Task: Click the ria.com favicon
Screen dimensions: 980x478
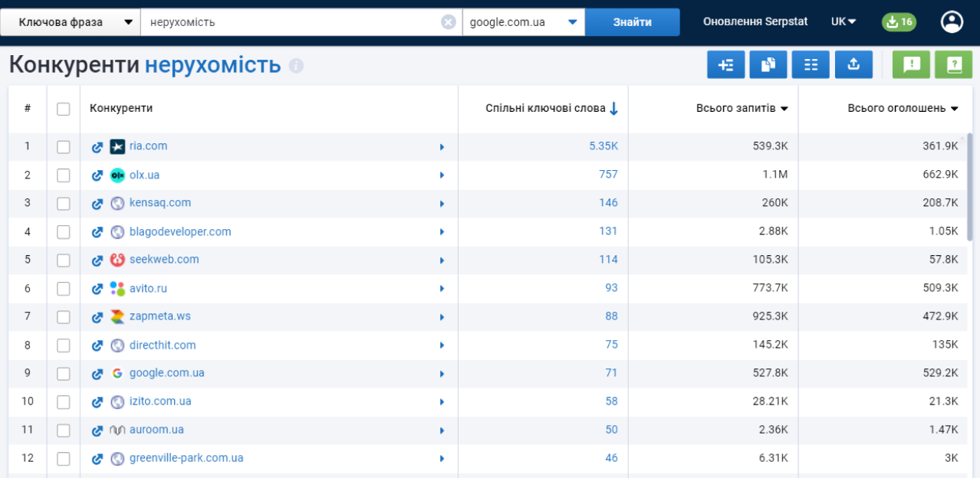Action: [x=117, y=147]
